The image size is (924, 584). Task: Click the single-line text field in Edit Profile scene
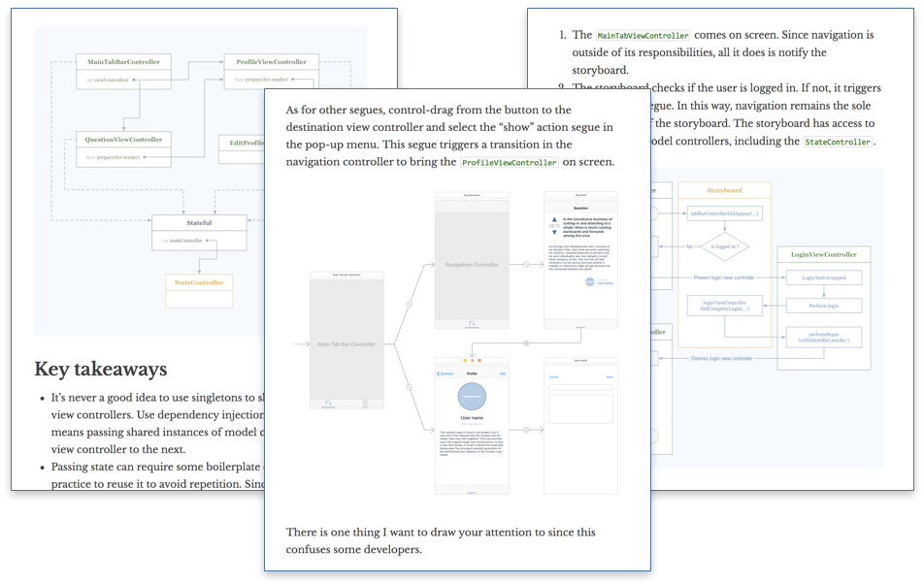click(580, 387)
